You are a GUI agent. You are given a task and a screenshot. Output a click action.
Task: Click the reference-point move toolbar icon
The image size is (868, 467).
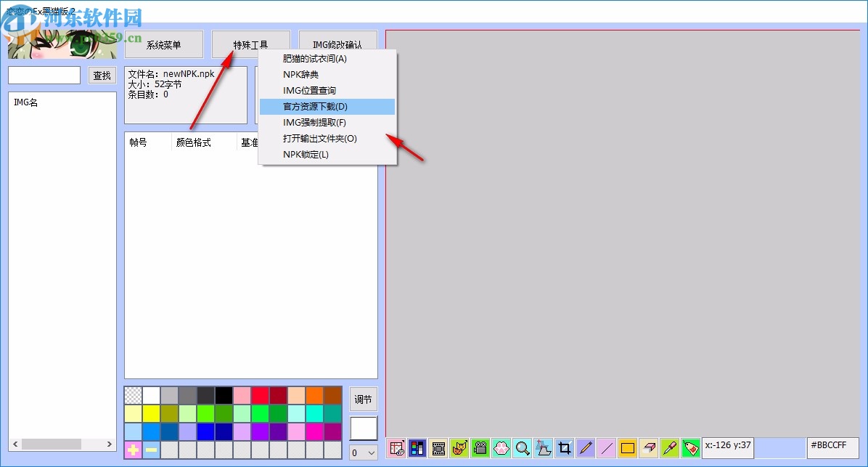pos(543,447)
